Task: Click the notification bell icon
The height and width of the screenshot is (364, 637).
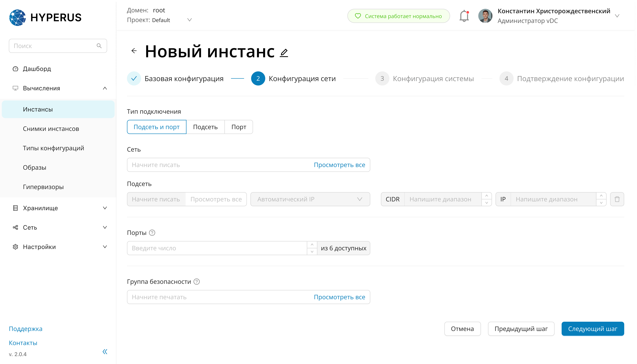Action: click(x=464, y=16)
